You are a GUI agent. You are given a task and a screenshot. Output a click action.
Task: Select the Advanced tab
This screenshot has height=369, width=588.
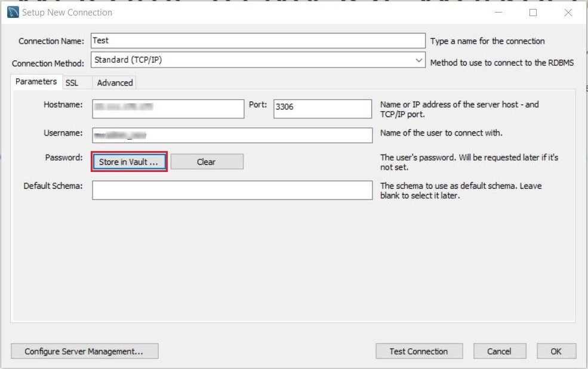[115, 82]
